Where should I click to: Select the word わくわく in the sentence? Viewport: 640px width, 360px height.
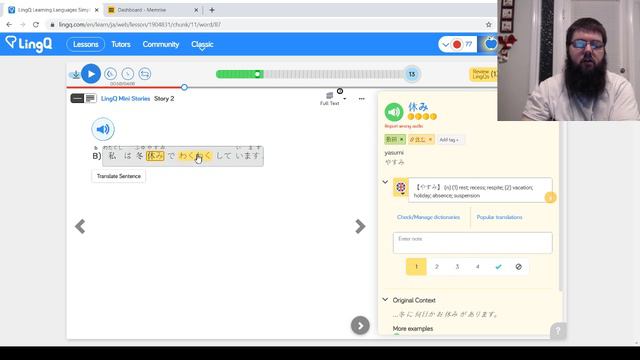[x=195, y=156]
